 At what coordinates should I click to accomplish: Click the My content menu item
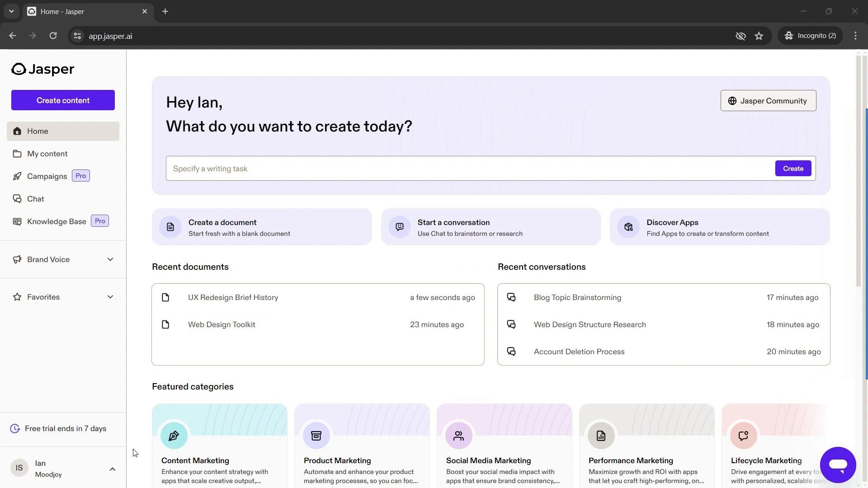tap(47, 153)
